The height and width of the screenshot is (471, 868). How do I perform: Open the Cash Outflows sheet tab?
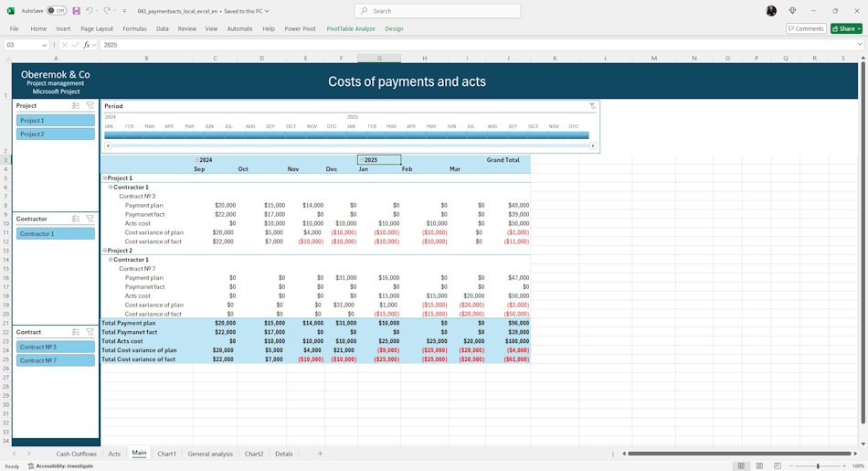point(77,454)
